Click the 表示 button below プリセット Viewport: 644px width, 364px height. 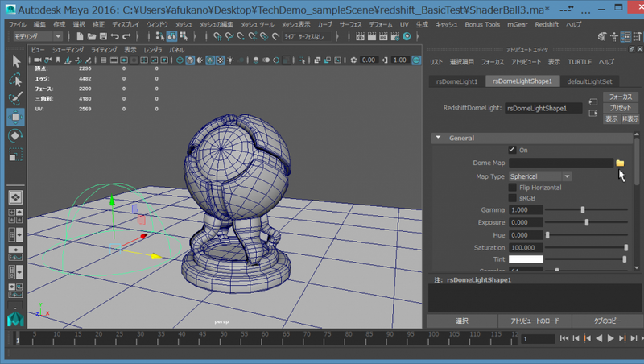[611, 118]
